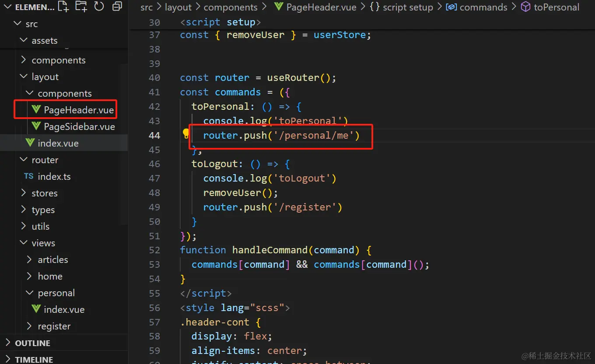Click console.log('toPersonal') on line 43

pos(275,121)
